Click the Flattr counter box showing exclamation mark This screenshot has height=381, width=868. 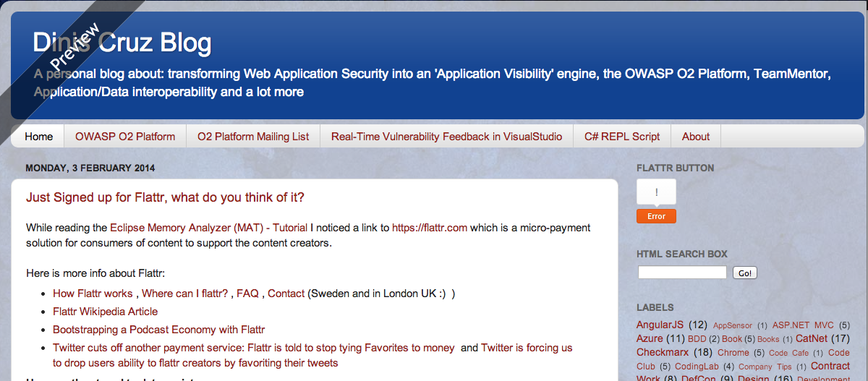click(x=656, y=192)
